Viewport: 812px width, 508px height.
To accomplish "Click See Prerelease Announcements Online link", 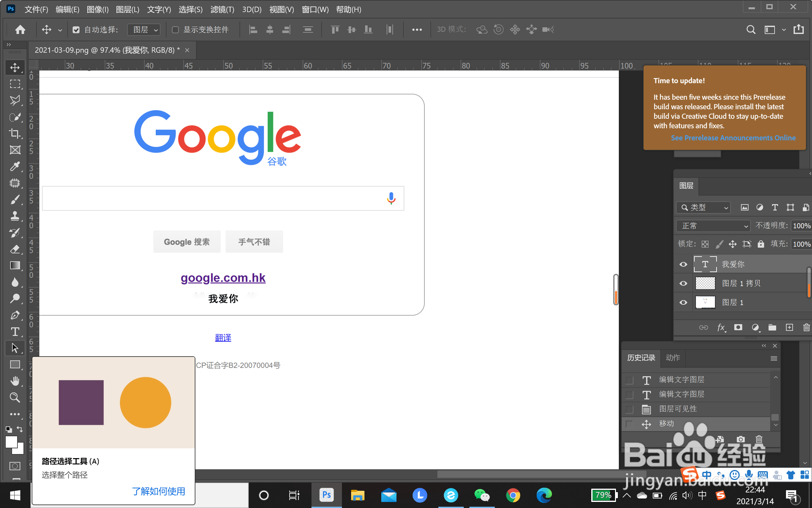I will [733, 138].
